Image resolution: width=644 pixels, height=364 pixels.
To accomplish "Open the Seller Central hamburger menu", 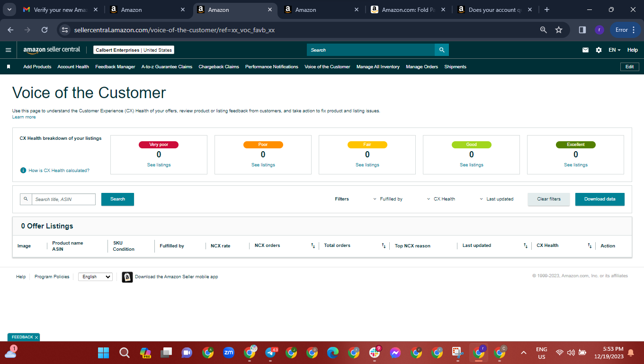I will [8, 50].
